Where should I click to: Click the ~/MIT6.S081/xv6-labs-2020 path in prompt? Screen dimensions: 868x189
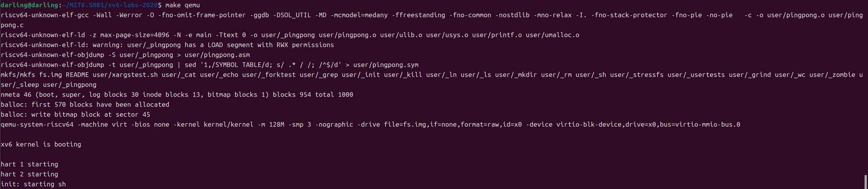tap(110, 5)
